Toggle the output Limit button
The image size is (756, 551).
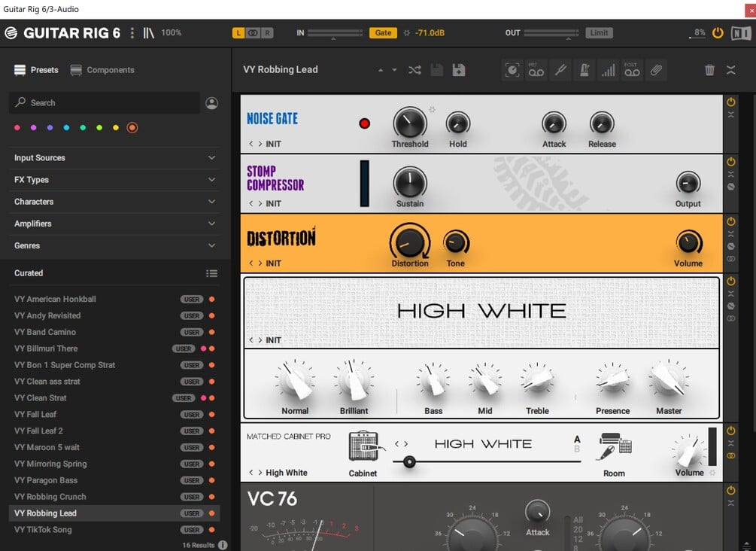pos(599,33)
